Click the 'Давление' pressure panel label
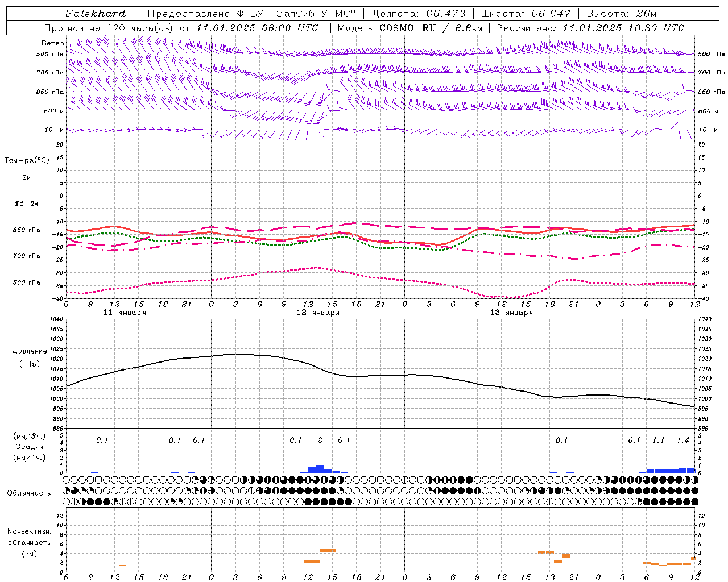 click(30, 351)
